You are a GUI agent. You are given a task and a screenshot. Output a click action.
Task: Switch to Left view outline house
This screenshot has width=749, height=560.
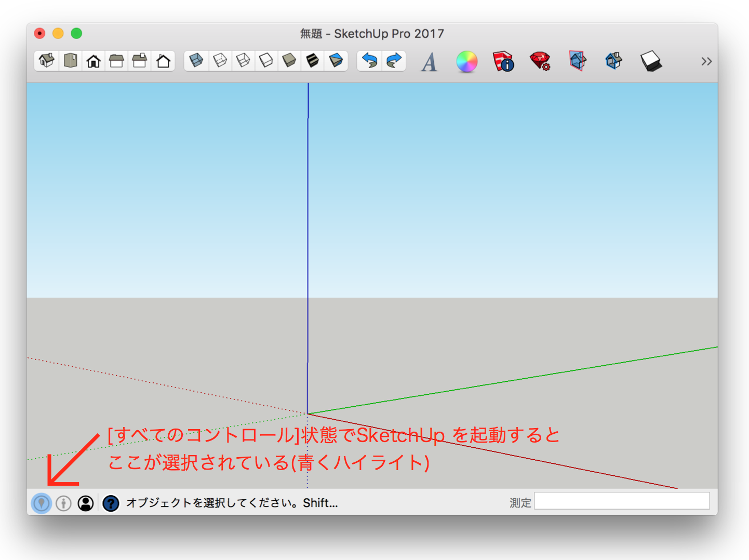click(163, 61)
